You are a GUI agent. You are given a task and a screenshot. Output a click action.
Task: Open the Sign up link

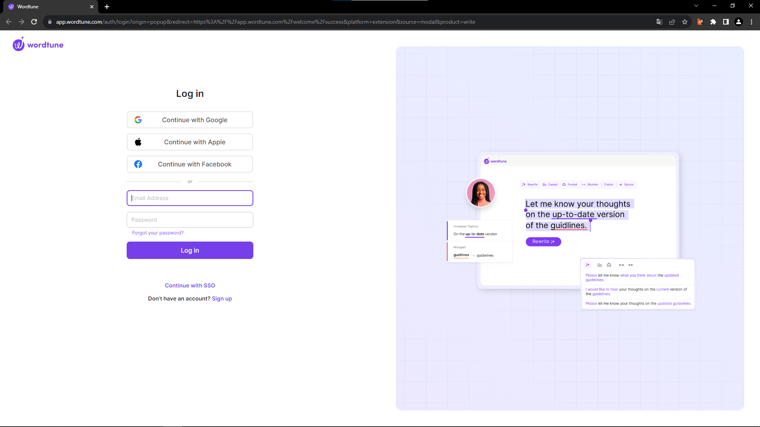point(222,299)
